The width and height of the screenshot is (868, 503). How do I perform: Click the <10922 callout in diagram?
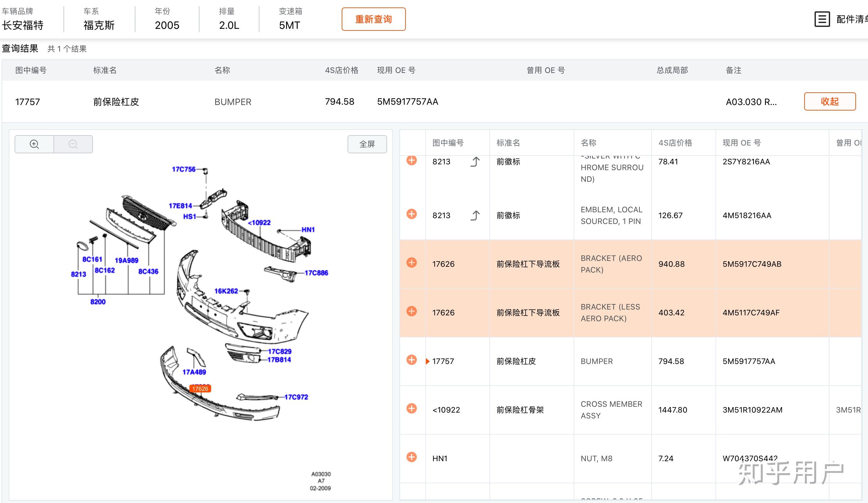(259, 223)
